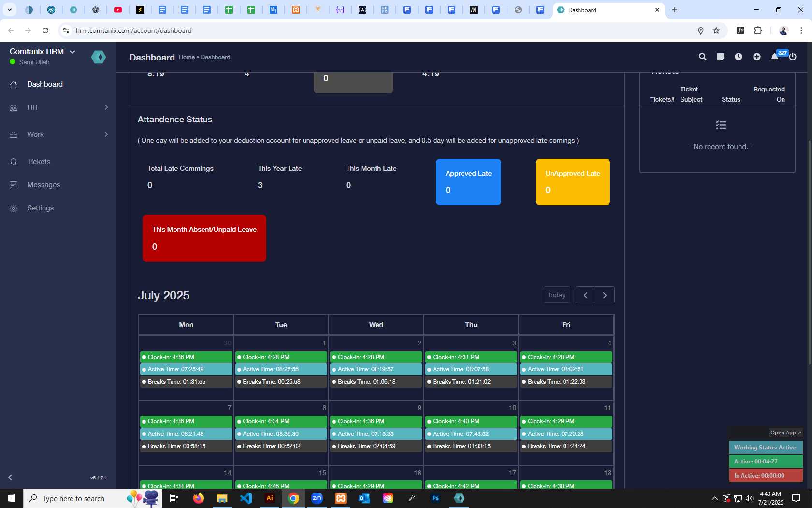This screenshot has width=812, height=508.
Task: Click Open App link in status widget
Action: point(786,433)
